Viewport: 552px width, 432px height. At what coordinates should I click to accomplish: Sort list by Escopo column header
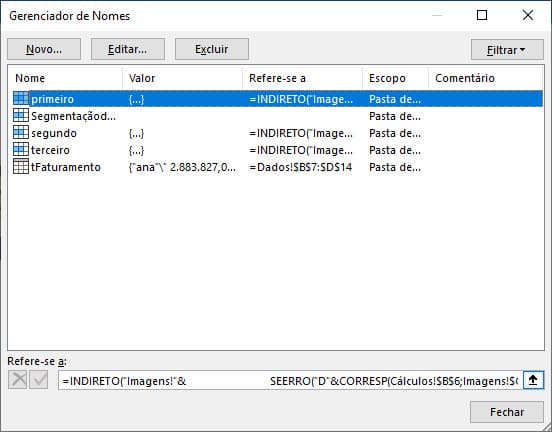point(395,78)
